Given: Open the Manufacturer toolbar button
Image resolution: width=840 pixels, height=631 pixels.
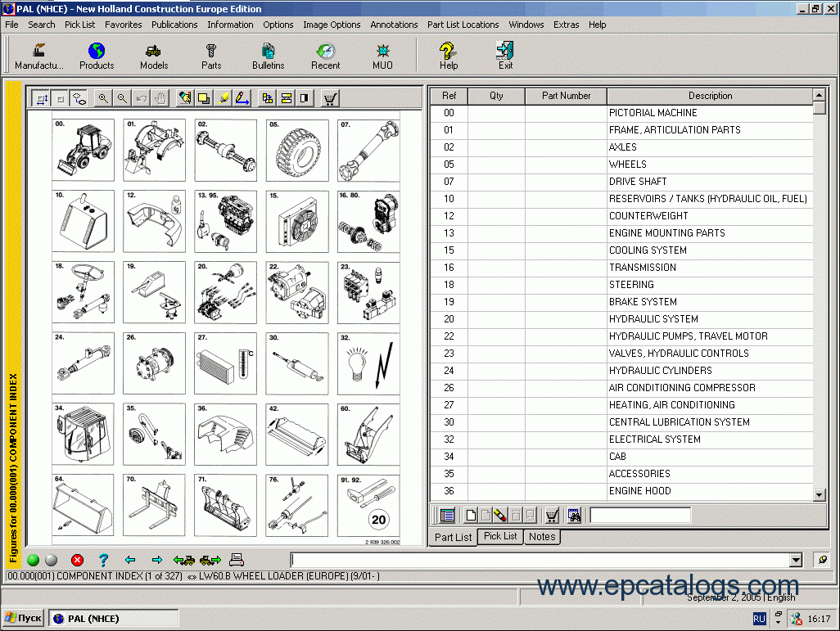Looking at the screenshot, I should [x=38, y=56].
